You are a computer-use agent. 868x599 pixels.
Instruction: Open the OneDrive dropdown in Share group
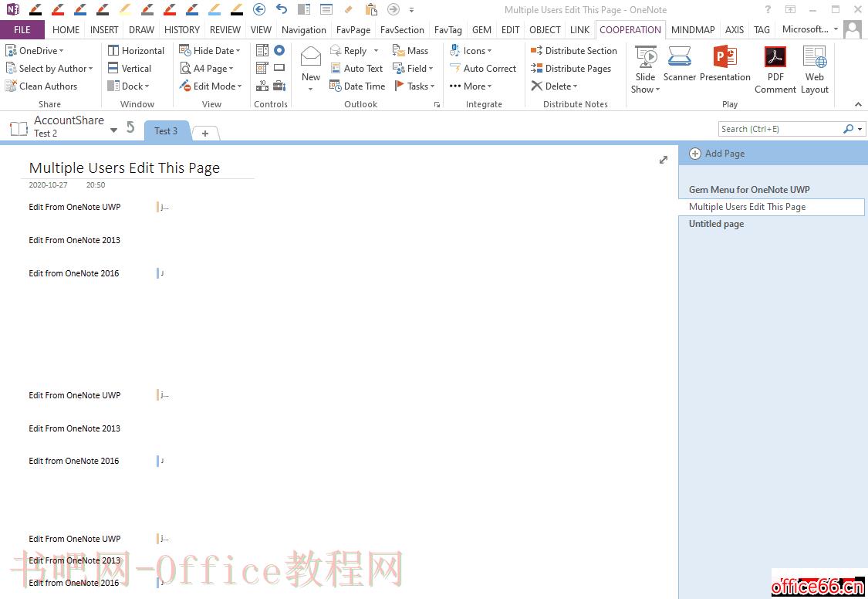point(34,50)
